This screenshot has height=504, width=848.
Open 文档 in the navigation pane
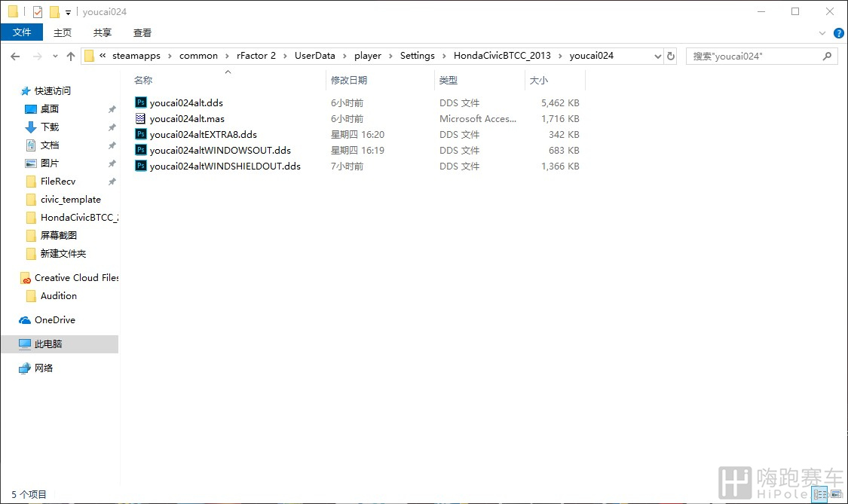(49, 145)
